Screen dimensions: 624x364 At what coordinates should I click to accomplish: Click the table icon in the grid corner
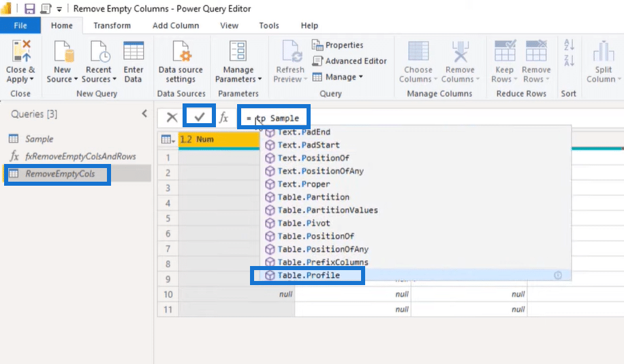[x=168, y=139]
